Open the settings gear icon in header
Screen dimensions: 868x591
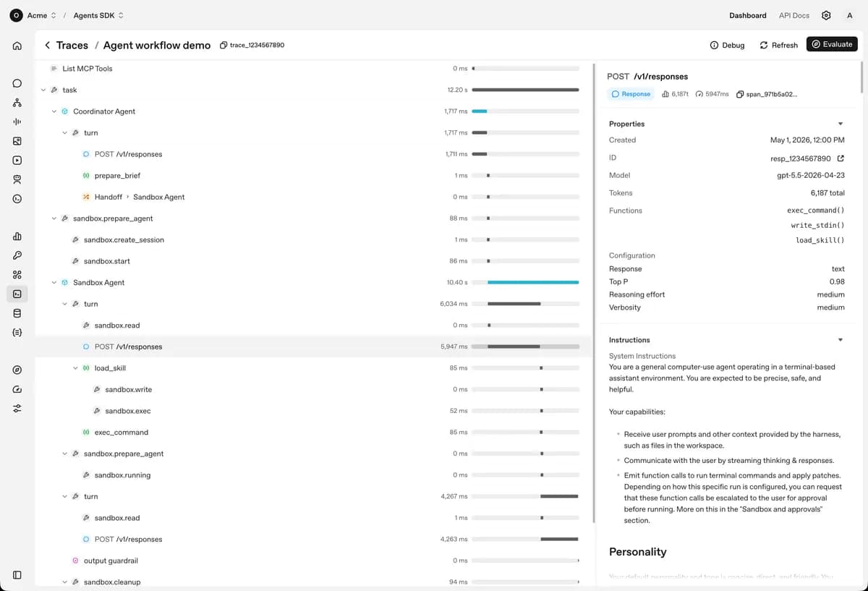tap(826, 15)
